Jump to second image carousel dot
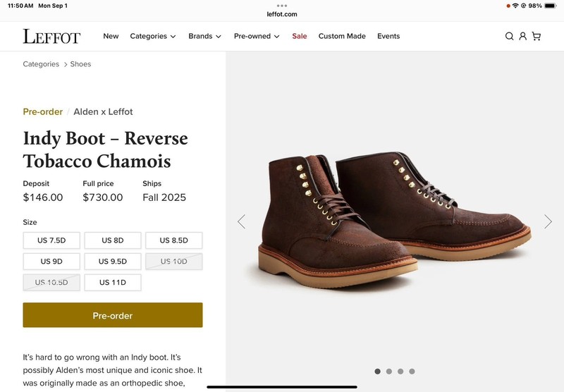564x392 pixels. tap(389, 372)
